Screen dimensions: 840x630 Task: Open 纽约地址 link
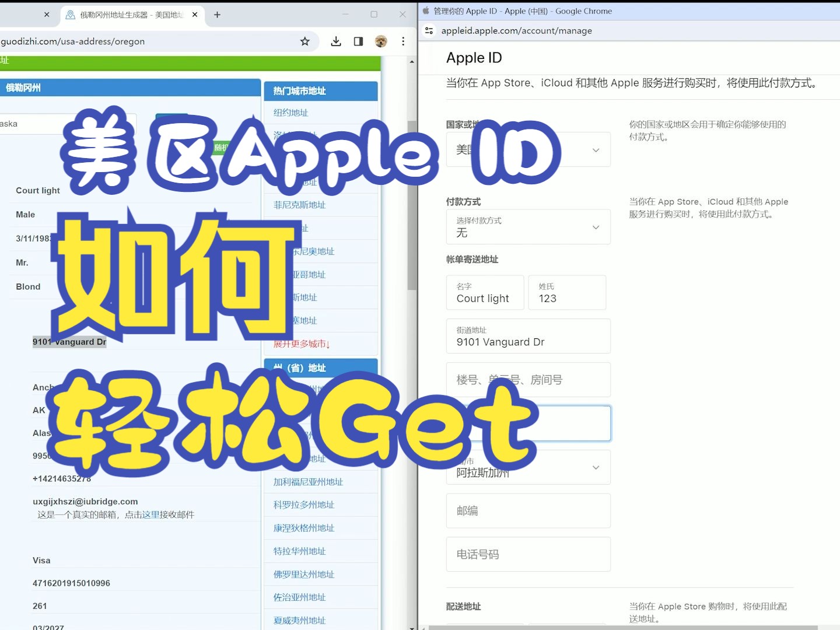tap(290, 113)
